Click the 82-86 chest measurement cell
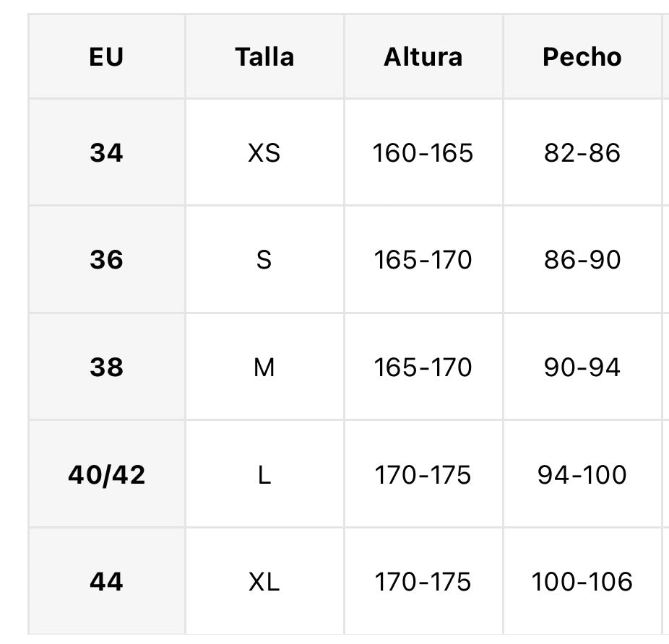This screenshot has height=644, width=669. pyautogui.click(x=582, y=152)
